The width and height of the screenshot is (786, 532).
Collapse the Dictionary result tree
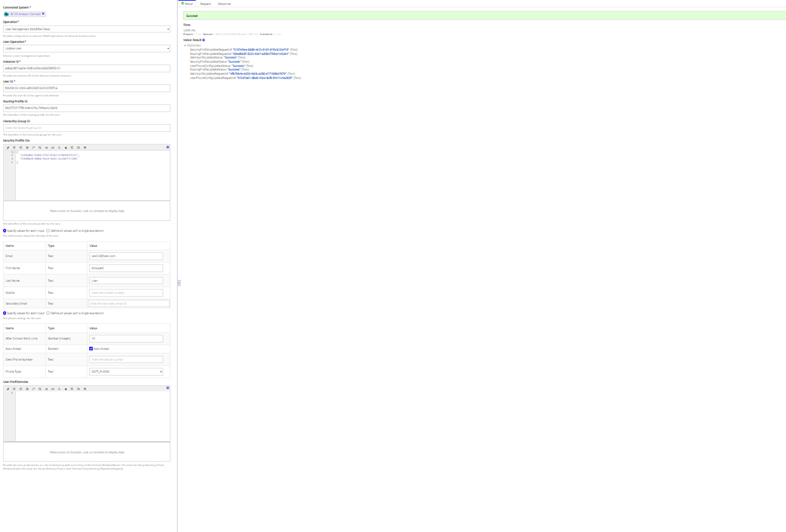click(185, 45)
